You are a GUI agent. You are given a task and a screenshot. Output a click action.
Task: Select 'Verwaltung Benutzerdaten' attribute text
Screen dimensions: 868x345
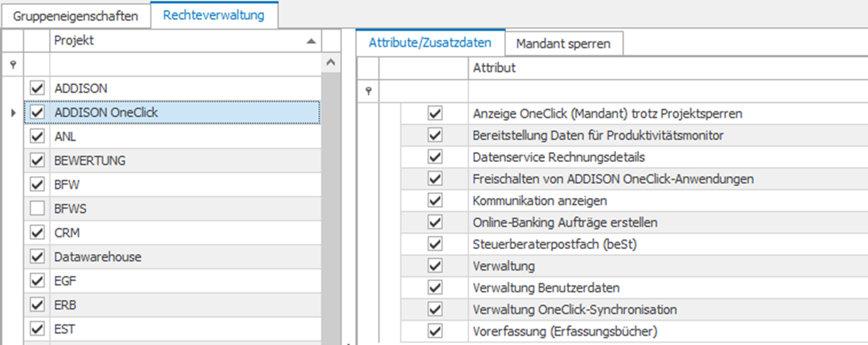tap(546, 287)
